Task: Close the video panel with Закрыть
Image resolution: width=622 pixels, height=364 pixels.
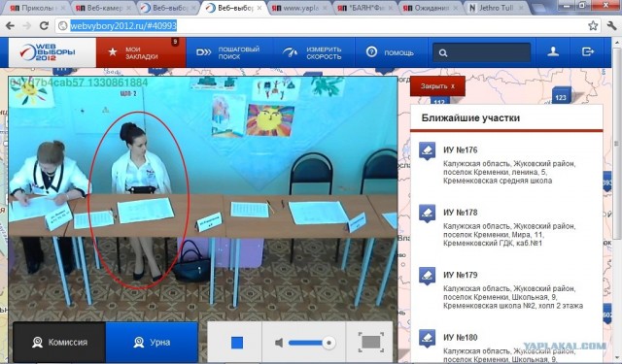Action: tap(437, 86)
